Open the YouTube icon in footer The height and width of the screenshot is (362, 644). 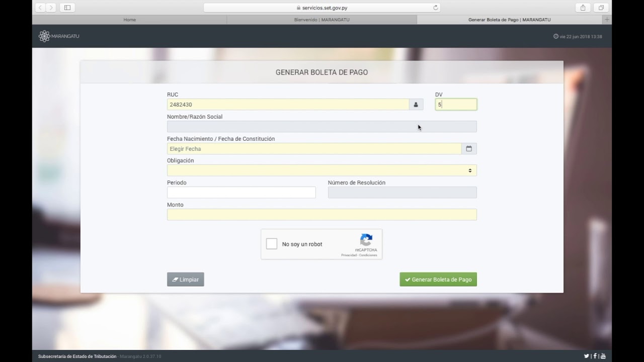coord(603,356)
